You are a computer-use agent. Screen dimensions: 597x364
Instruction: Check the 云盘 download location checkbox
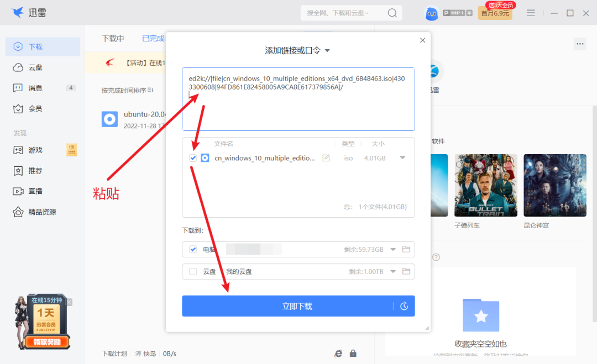(x=193, y=272)
